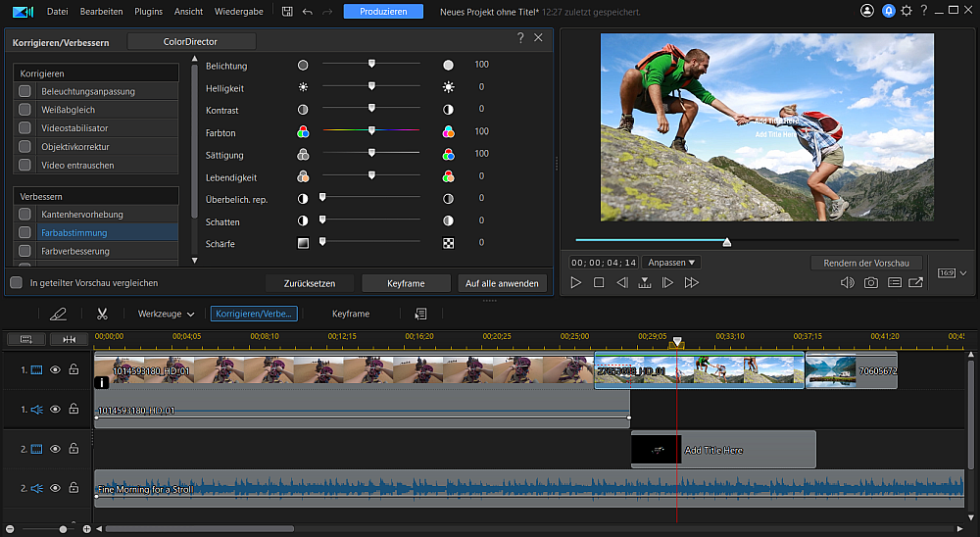The width and height of the screenshot is (980, 537).
Task: Open the Wiedergabe menu
Action: pos(237,12)
